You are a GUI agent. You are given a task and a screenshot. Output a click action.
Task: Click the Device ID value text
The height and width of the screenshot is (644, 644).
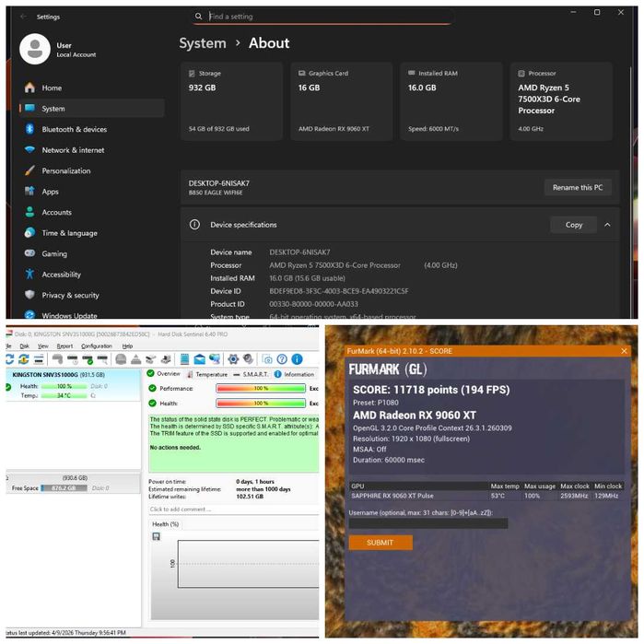339,291
